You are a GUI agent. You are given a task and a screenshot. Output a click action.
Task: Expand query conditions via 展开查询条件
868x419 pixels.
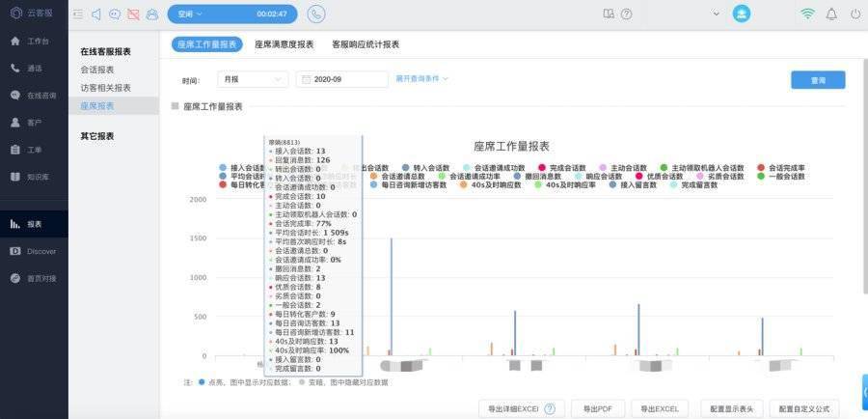click(421, 78)
